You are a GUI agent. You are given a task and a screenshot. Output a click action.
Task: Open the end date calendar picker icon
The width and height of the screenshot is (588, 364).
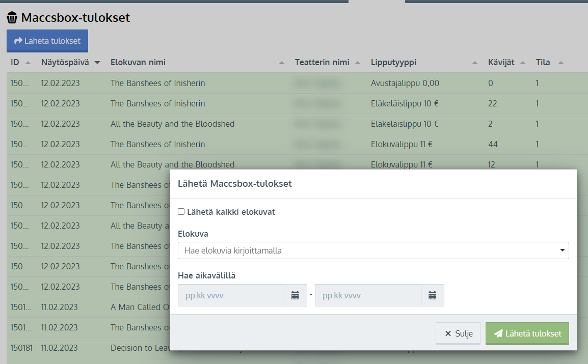[432, 295]
